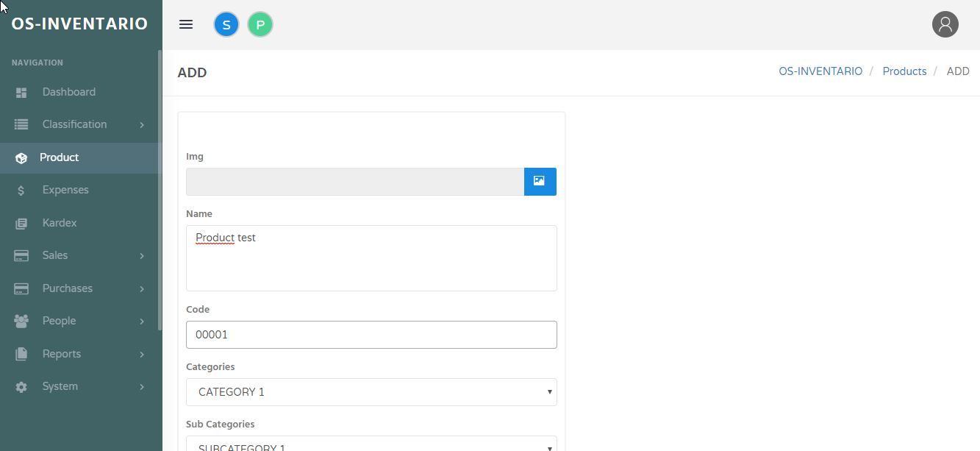This screenshot has height=451, width=980.
Task: Select Product in the sidebar menu
Action: click(59, 157)
